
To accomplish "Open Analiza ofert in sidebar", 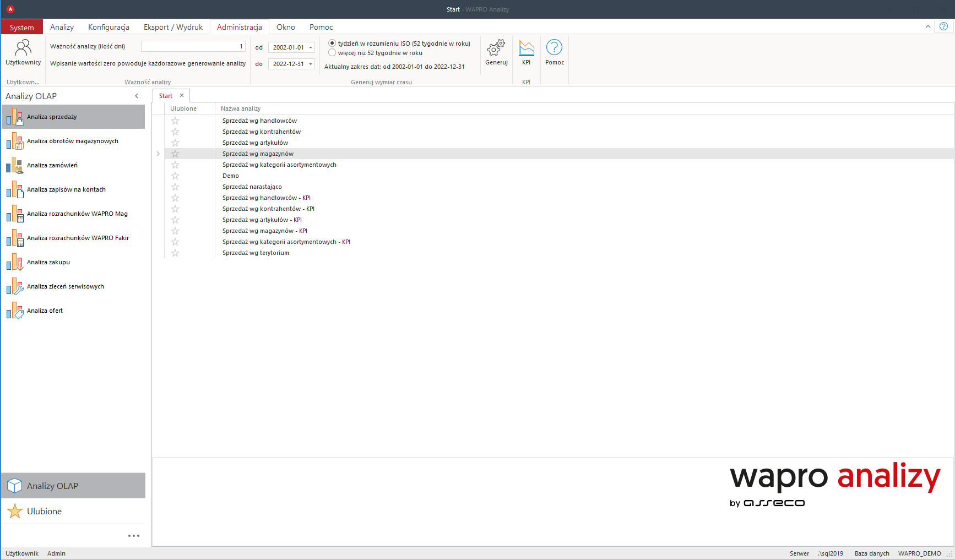I will point(73,311).
